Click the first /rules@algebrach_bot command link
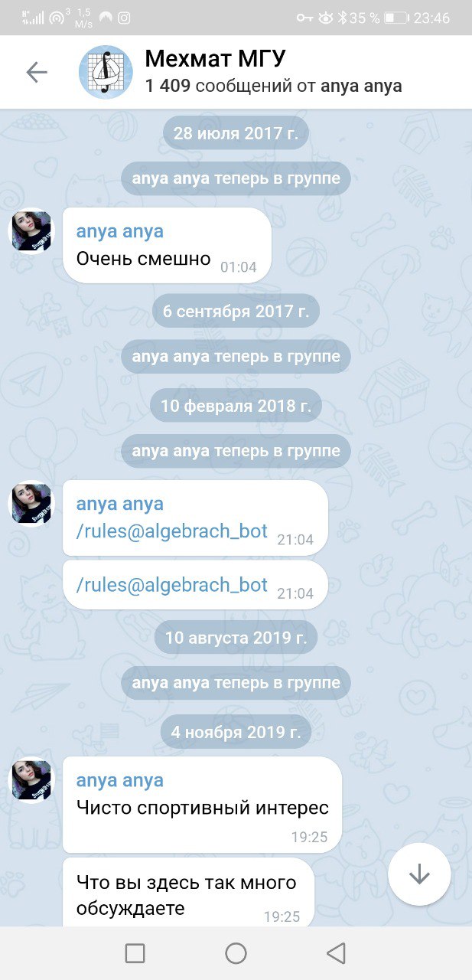 tap(172, 531)
